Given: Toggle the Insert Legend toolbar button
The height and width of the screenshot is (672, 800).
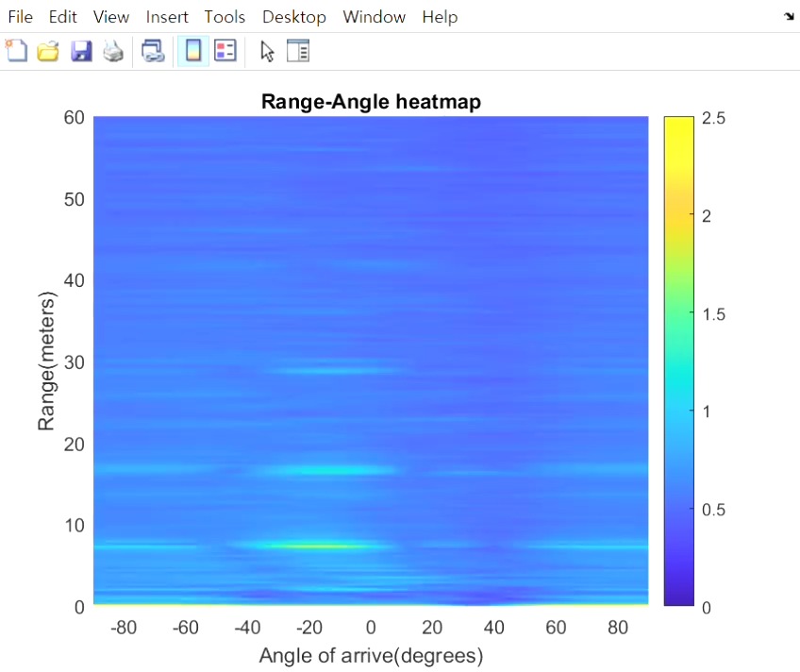Looking at the screenshot, I should point(225,51).
